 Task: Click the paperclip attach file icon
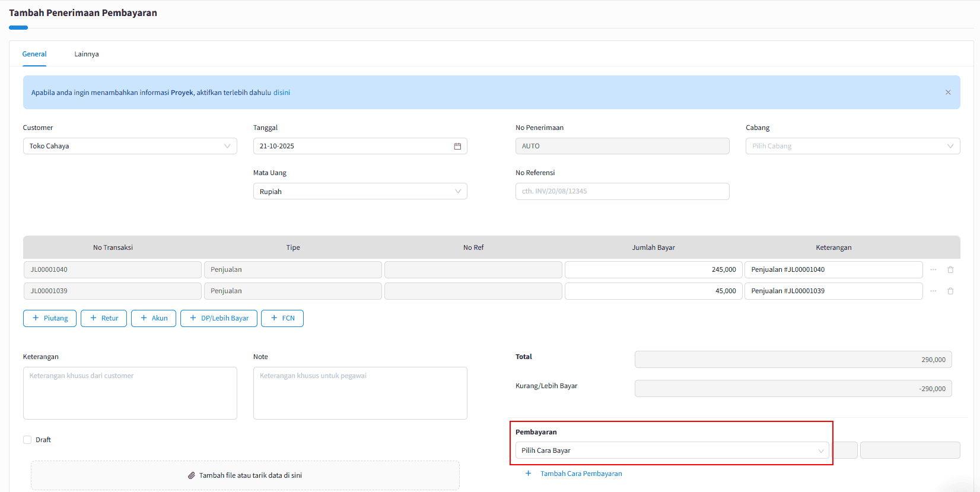(192, 475)
